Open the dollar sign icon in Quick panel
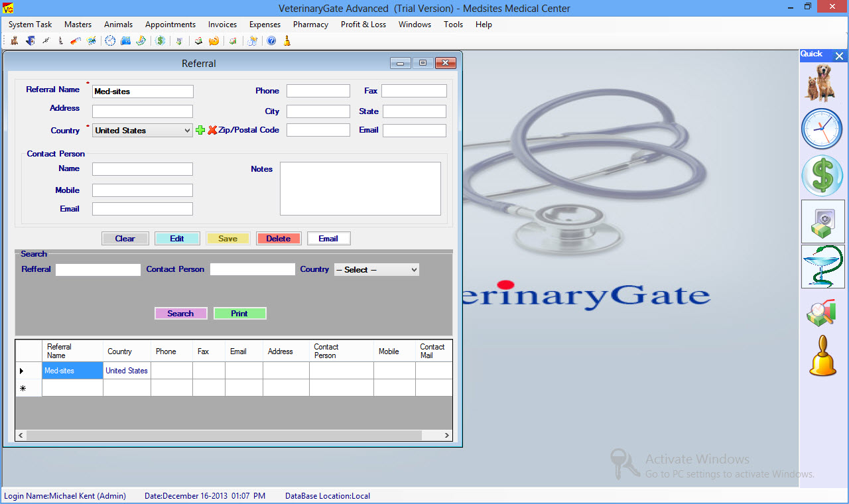 click(x=822, y=176)
